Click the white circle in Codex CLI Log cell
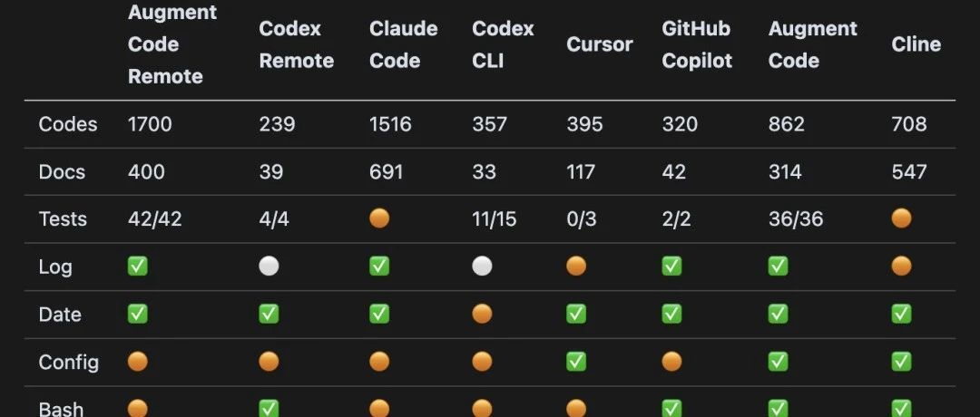The width and height of the screenshot is (980, 417). click(482, 267)
